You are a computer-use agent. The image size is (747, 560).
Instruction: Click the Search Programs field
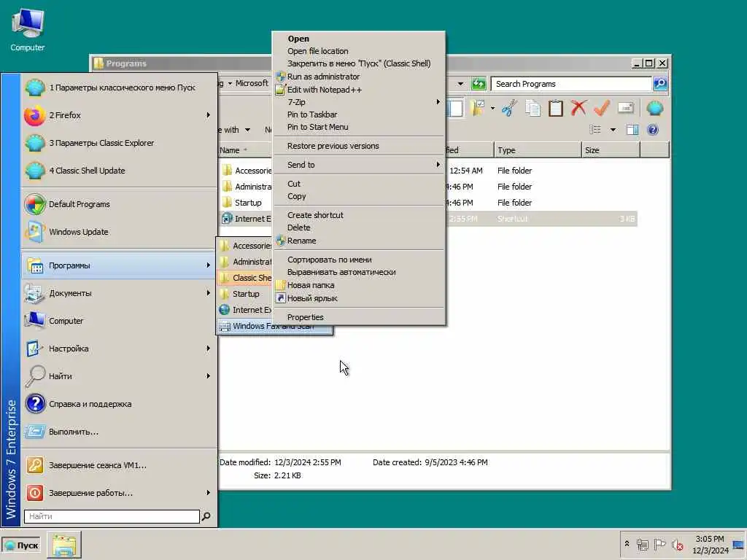tap(571, 84)
